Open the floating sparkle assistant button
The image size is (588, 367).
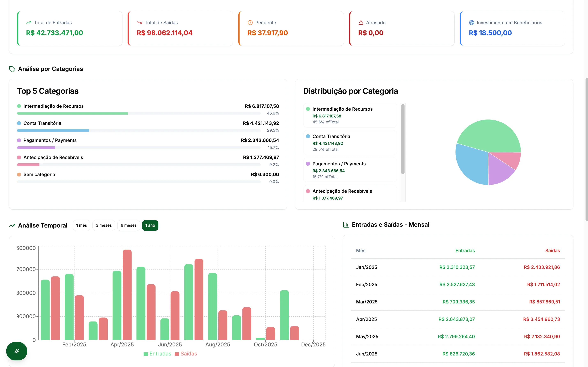click(x=17, y=351)
